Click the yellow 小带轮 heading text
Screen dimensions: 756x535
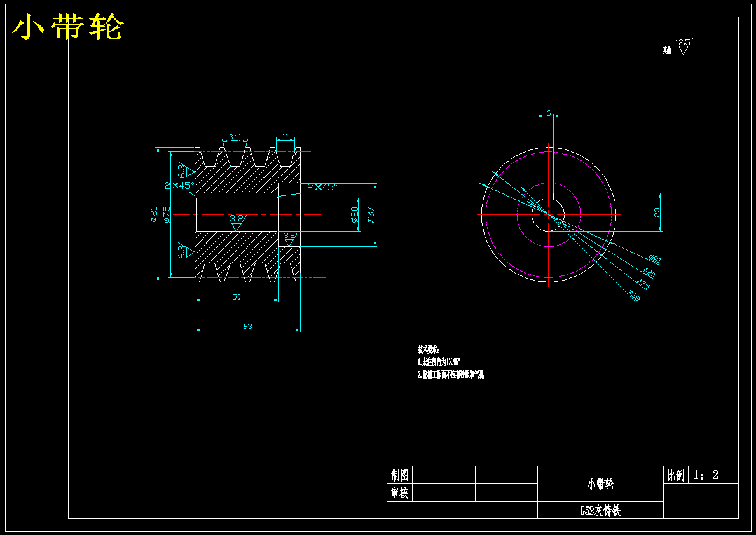pos(67,28)
